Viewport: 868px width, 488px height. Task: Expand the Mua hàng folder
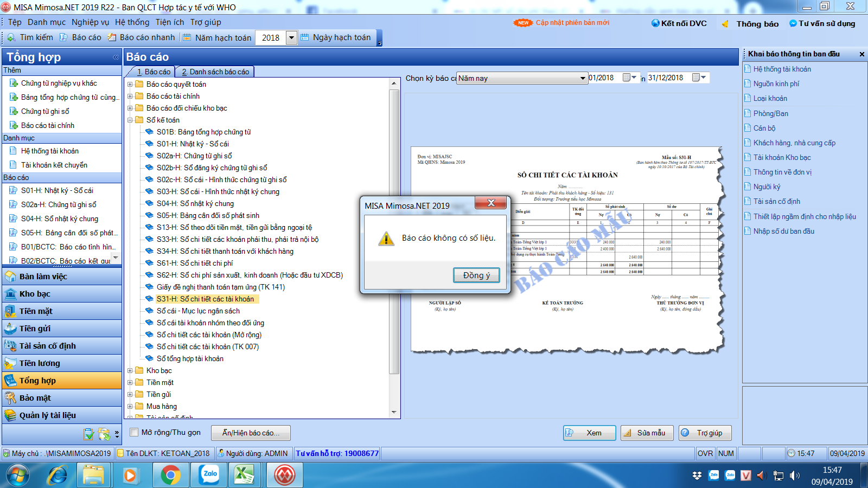point(130,406)
